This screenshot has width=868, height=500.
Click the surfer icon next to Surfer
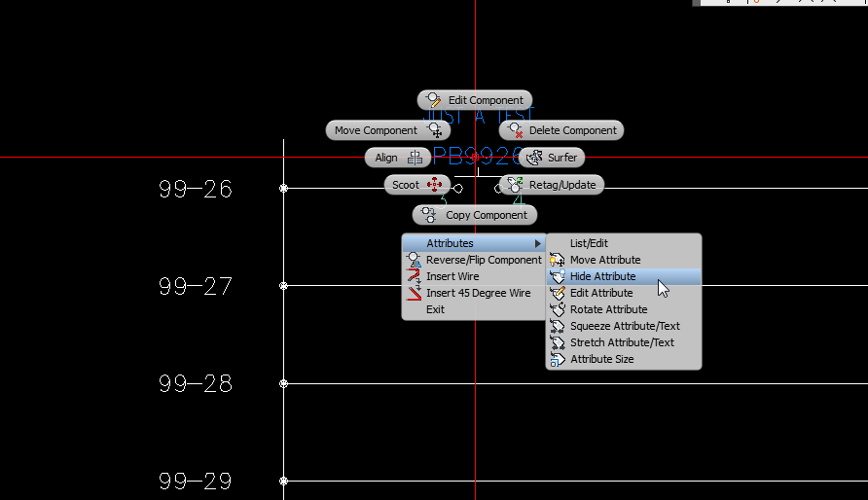(x=534, y=158)
